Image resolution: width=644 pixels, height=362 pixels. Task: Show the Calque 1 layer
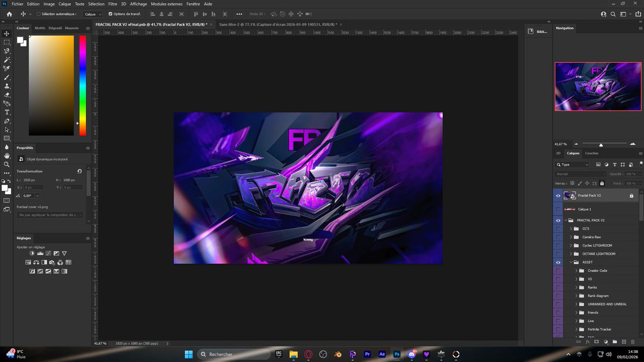point(558,209)
